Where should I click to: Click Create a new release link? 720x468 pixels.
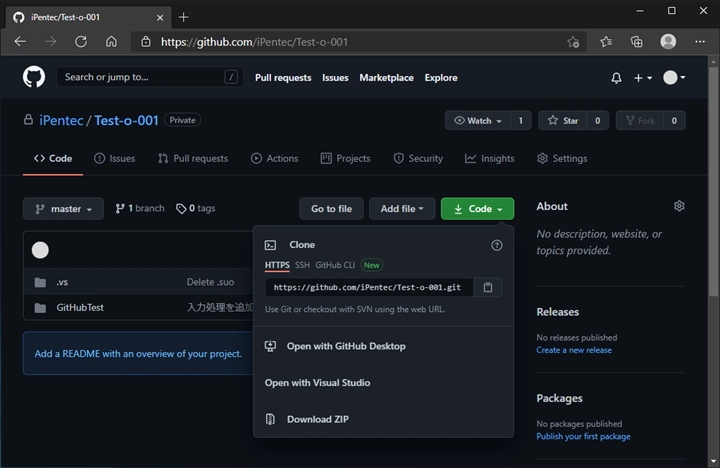(574, 350)
